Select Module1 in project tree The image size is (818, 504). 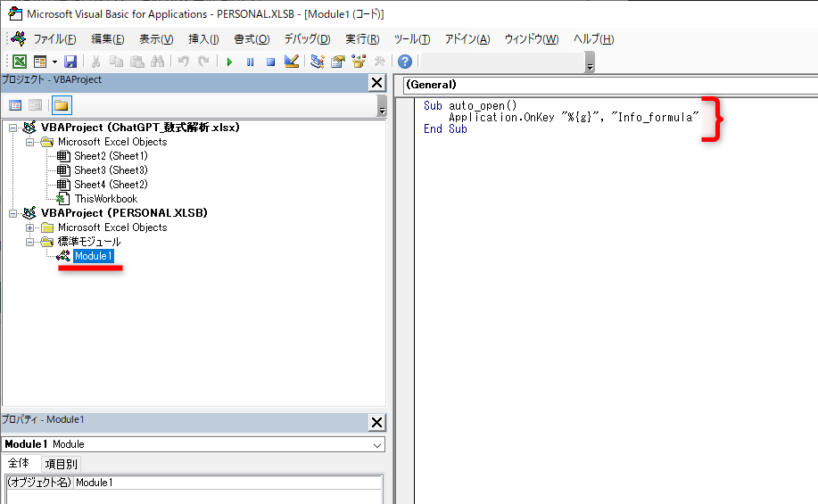tap(93, 256)
